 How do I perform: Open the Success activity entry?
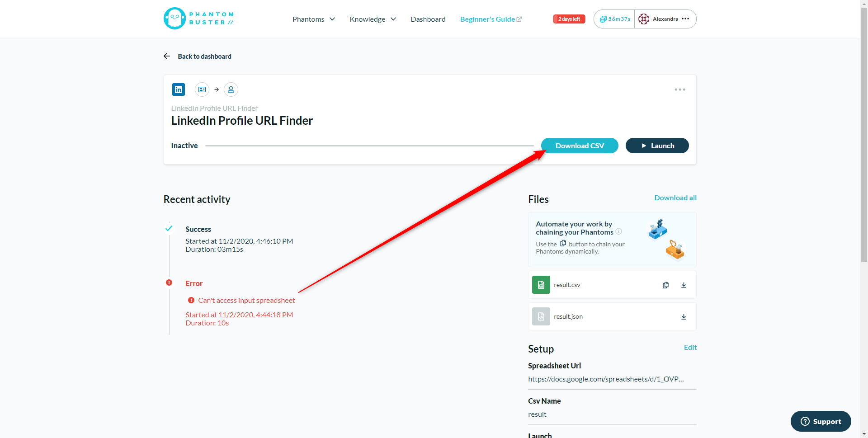coord(198,229)
